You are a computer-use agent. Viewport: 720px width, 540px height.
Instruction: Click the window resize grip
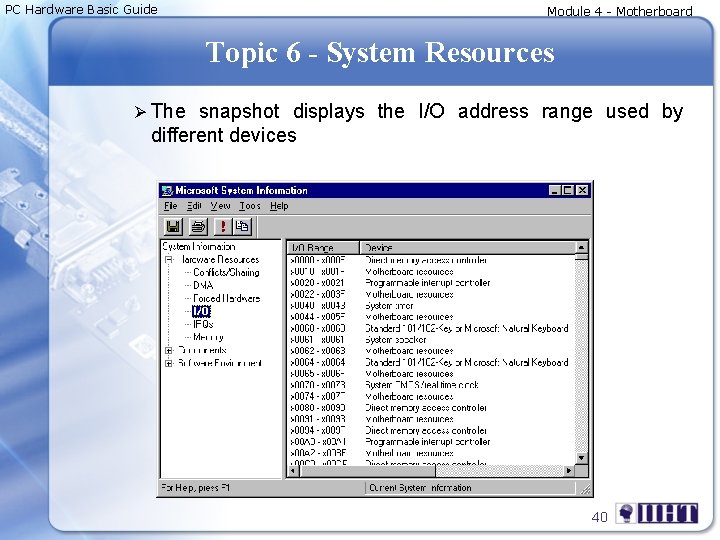click(x=585, y=489)
